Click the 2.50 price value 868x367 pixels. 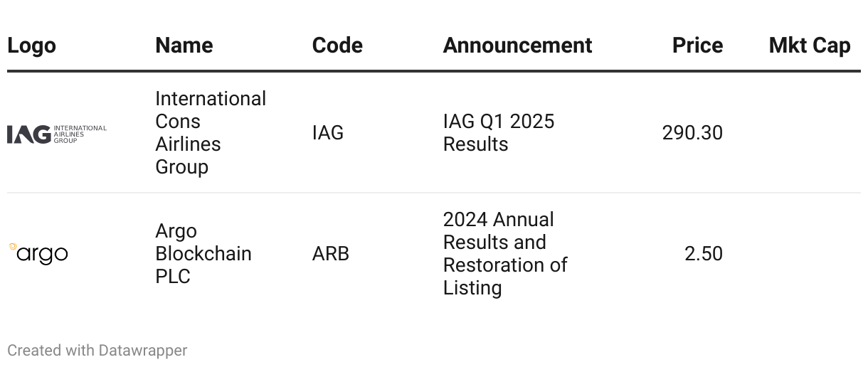704,254
